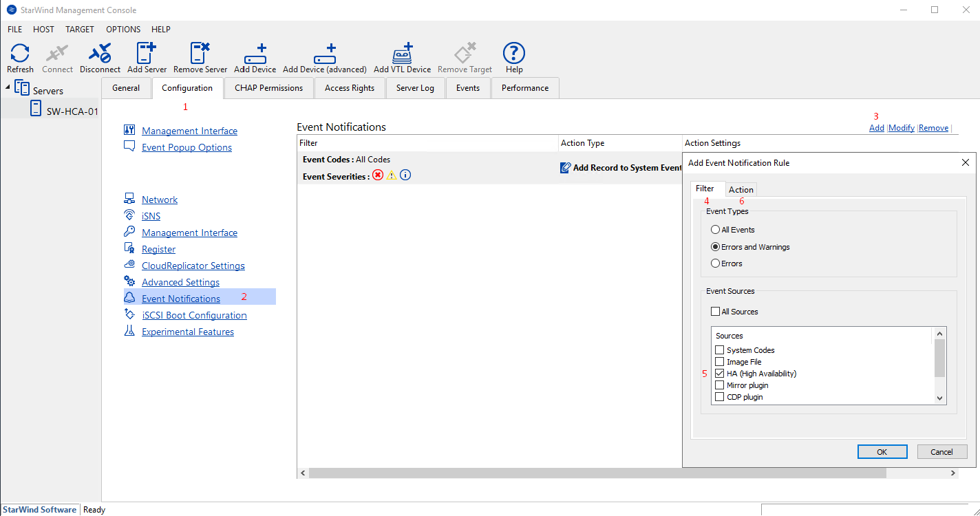Click the iSCSI Boot Configuration icon
The height and width of the screenshot is (516, 980).
tap(129, 314)
